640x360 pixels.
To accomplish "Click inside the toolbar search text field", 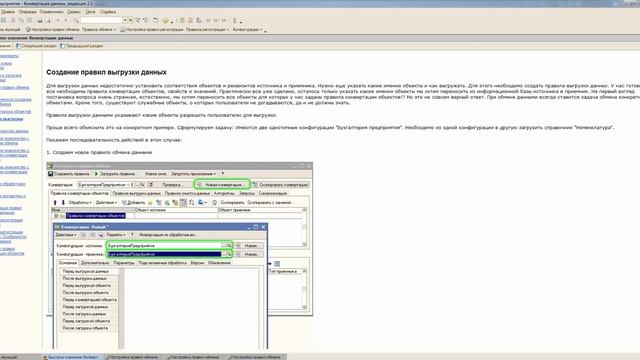I will (x=101, y=20).
